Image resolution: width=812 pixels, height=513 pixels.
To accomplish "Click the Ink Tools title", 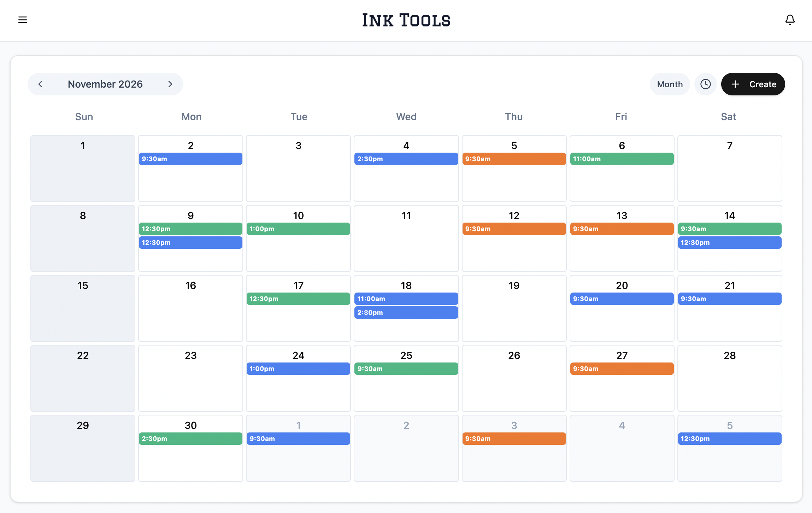I will [406, 20].
